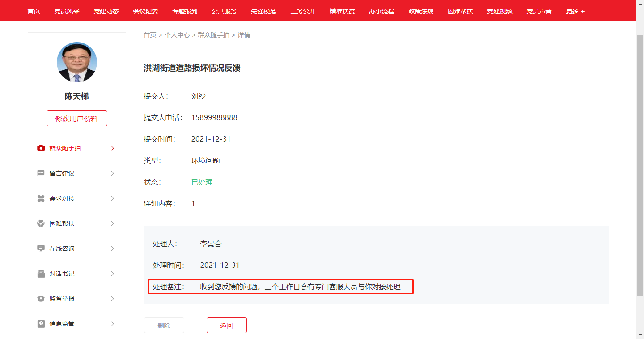Viewport: 644px width, 339px height.
Task: Click the monitor icon for 在线咨询
Action: (x=41, y=249)
